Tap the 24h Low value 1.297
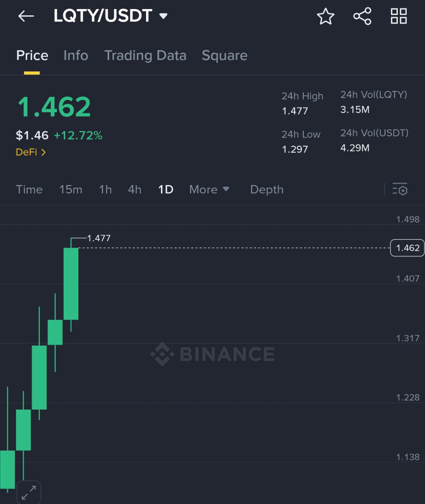 [295, 149]
